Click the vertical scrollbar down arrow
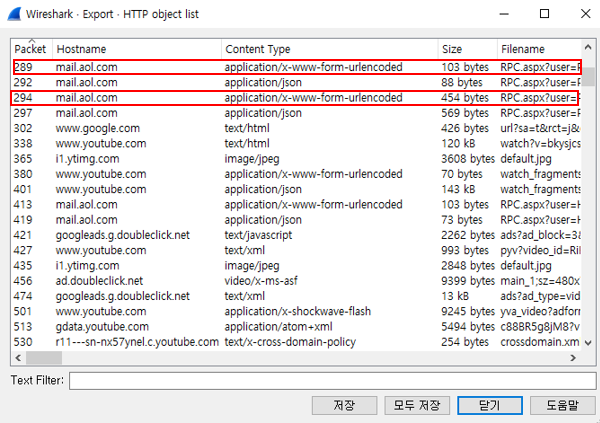This screenshot has height=423, width=600. pos(588,343)
